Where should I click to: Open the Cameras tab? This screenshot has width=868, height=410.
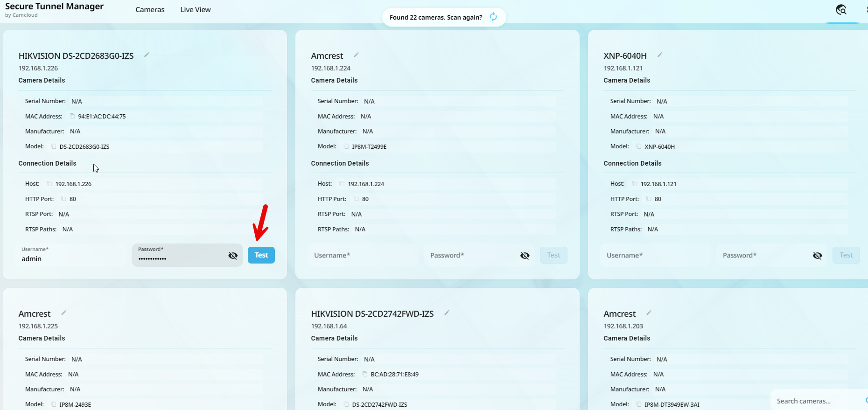point(150,10)
